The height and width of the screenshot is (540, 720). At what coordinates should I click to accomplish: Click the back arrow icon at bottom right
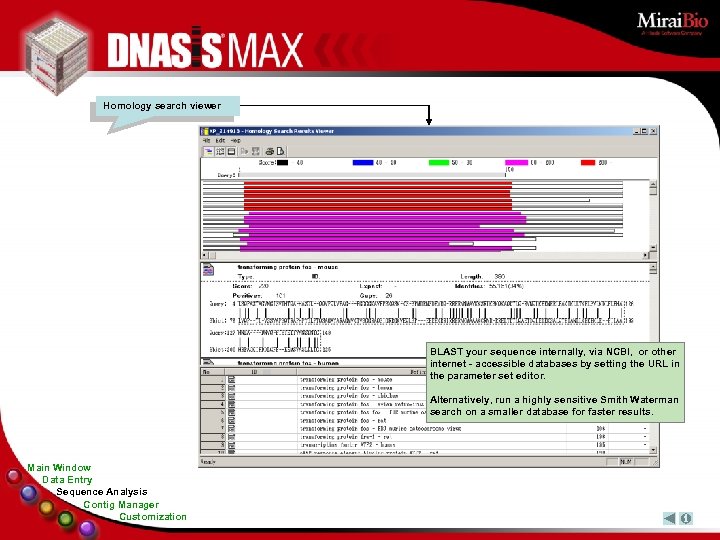(669, 518)
